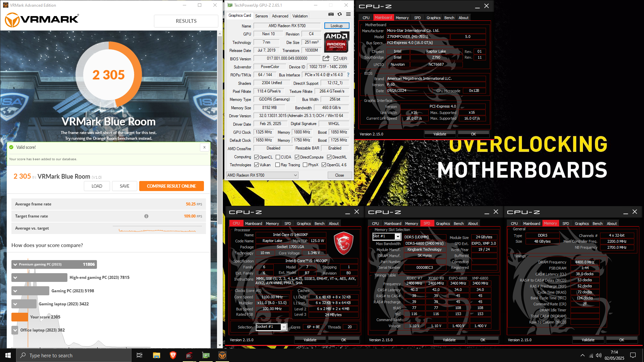
Task: Switch to the Validation tab in GPU-Z
Action: pos(300,16)
